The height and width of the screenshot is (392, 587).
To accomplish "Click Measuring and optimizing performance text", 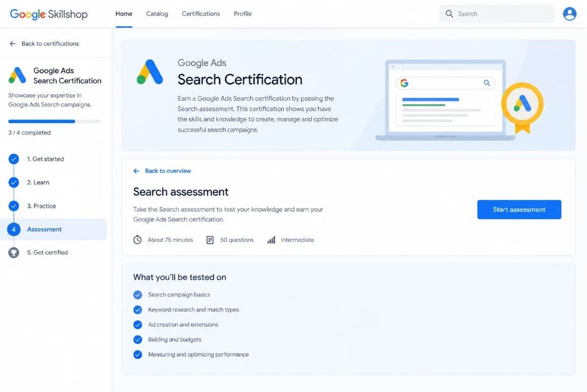I will pyautogui.click(x=199, y=355).
